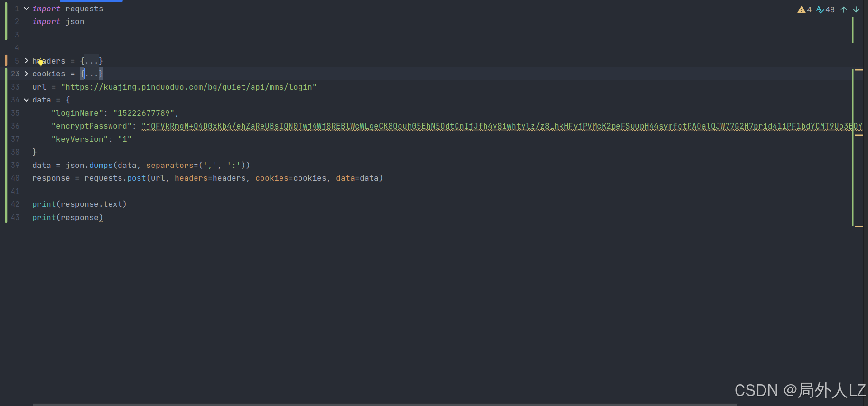Expand the folded headers dictionary
Image resolution: width=868 pixels, height=406 pixels.
point(26,61)
